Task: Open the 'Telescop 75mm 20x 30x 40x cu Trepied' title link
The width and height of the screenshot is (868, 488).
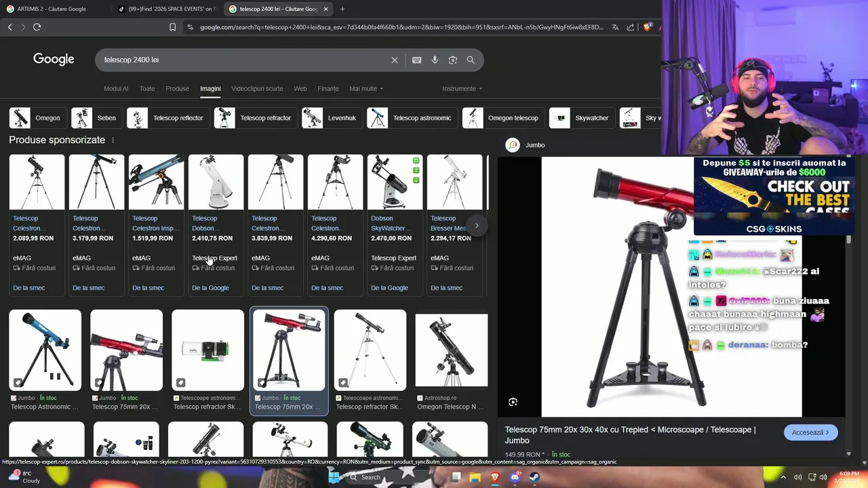Action: pyautogui.click(x=630, y=434)
